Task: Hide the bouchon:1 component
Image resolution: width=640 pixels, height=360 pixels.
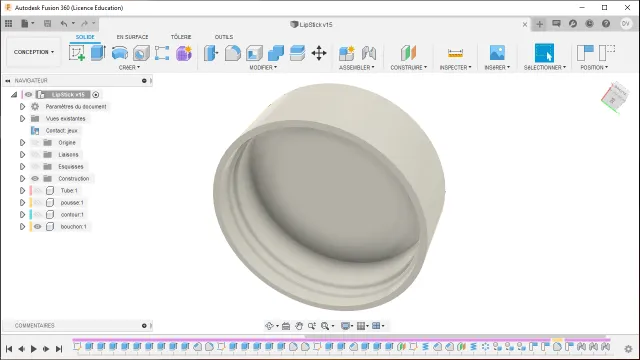Action: tap(38, 227)
